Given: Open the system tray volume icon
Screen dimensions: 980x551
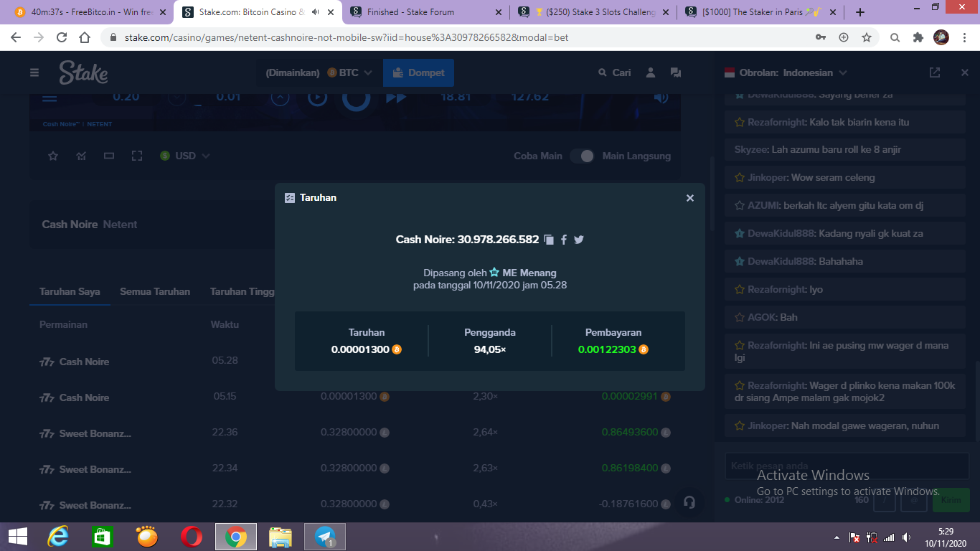Looking at the screenshot, I should point(906,537).
